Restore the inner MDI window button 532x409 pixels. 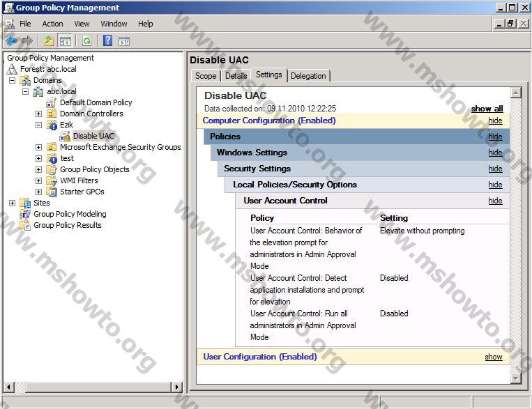coord(510,24)
